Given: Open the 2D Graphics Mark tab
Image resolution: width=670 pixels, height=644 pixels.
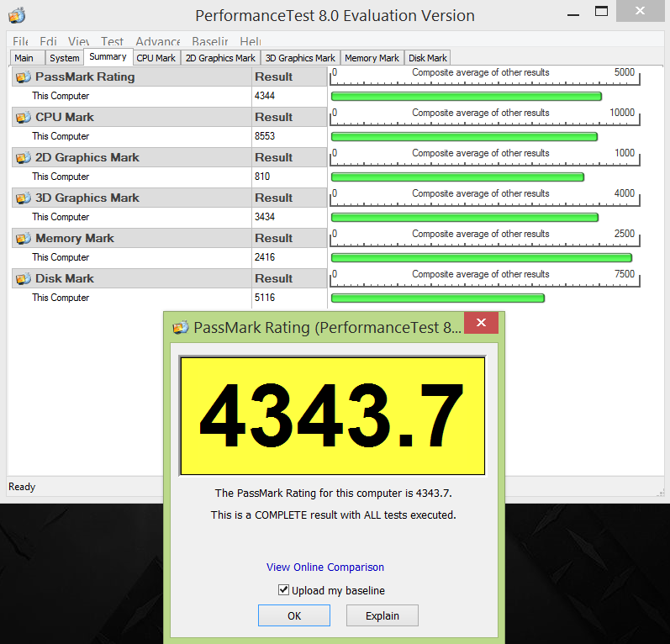Looking at the screenshot, I should (220, 58).
